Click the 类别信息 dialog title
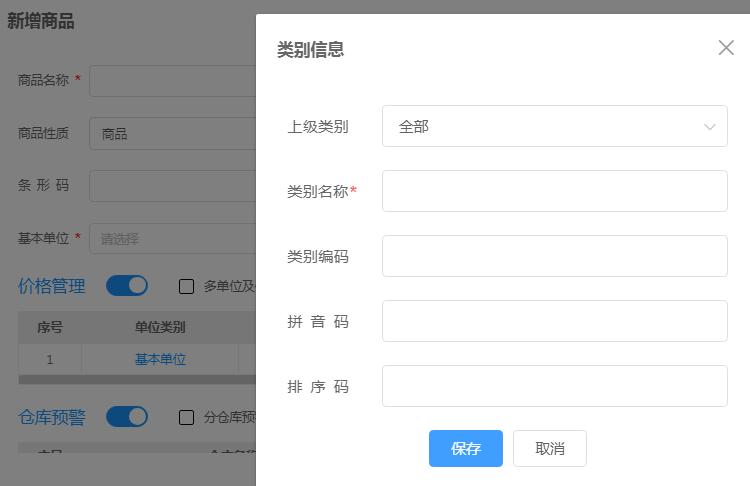Viewport: 750px width, 486px height. (310, 50)
